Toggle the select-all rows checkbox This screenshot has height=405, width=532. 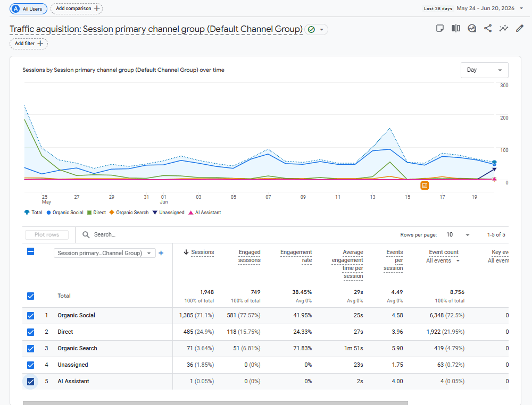coord(30,251)
